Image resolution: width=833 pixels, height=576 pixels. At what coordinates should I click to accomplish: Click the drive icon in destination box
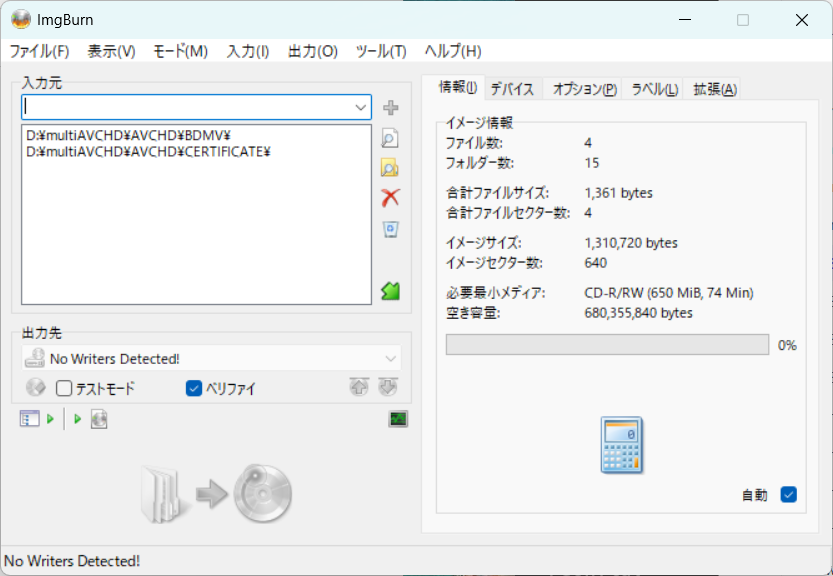point(35,358)
